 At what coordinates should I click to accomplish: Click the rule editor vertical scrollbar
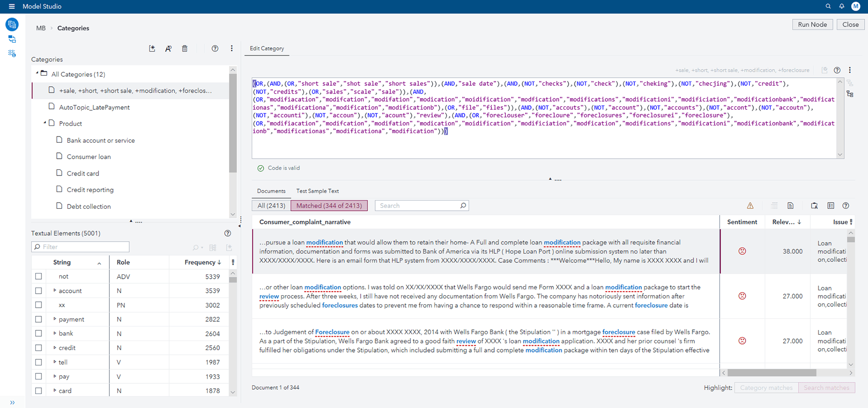[x=840, y=118]
